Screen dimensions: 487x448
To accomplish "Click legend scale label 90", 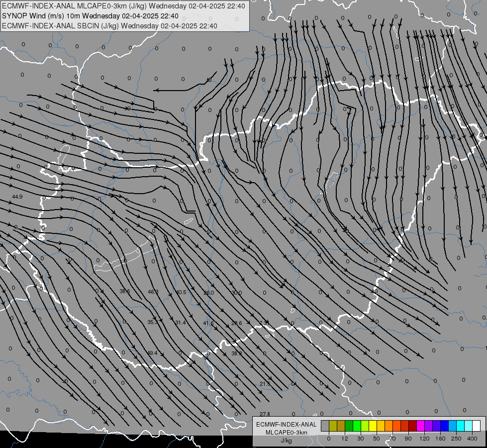I will [408, 439].
